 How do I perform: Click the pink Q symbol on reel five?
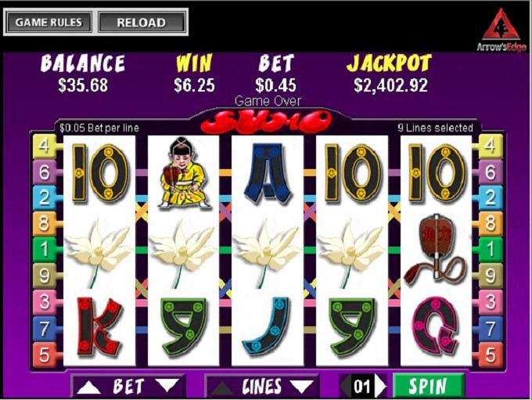pyautogui.click(x=436, y=326)
